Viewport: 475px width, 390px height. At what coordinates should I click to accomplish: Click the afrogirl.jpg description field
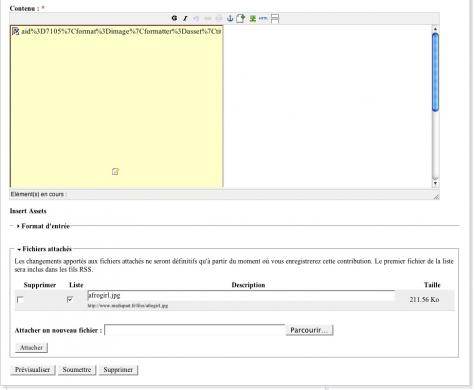point(241,295)
